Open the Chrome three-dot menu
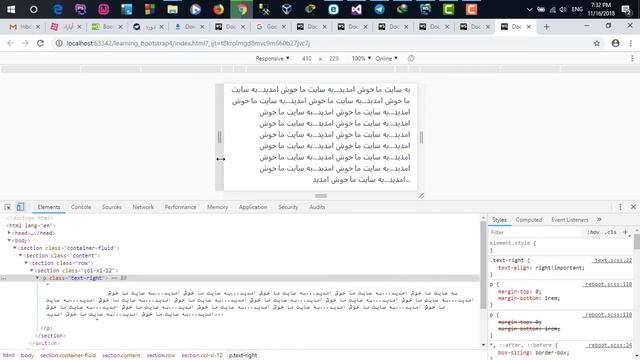This screenshot has height=360, width=640. click(631, 43)
